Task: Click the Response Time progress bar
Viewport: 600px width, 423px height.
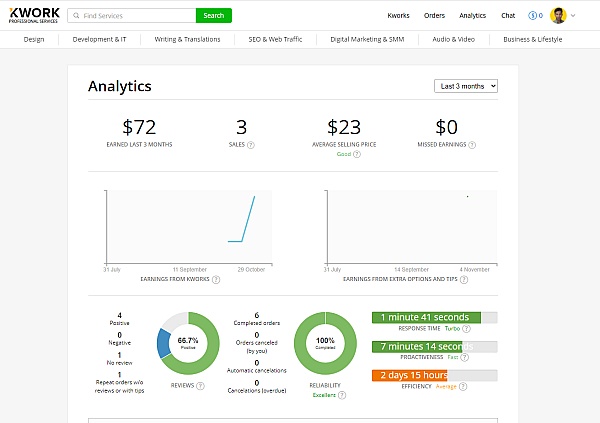Action: coord(434,317)
